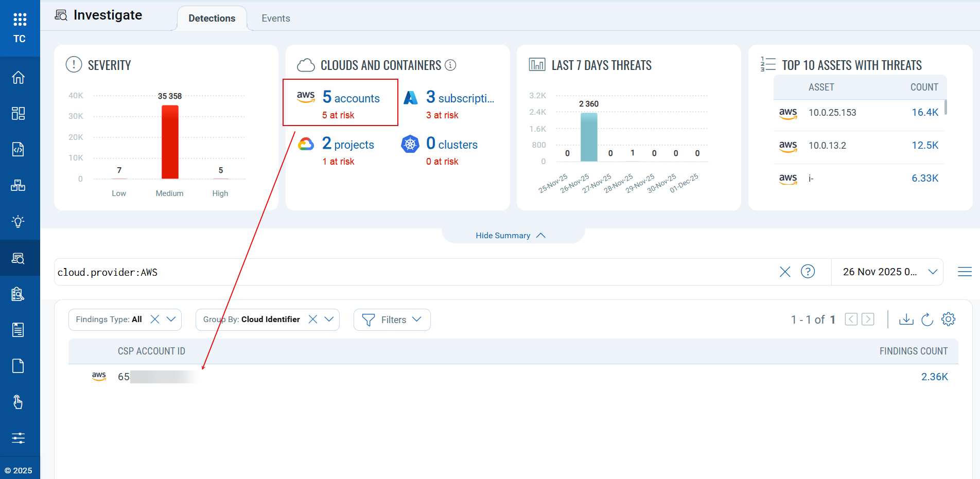Open the Insights lightbulb icon
The image size is (980, 479).
point(19,221)
